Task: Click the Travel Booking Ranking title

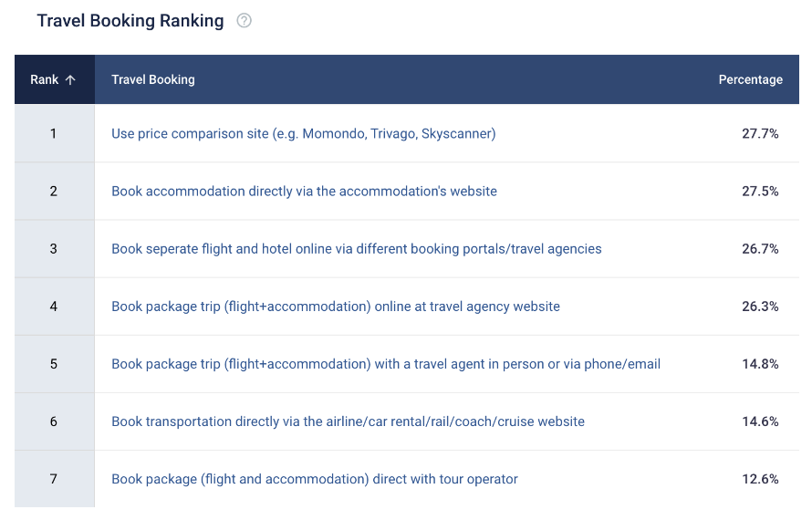Action: point(130,21)
